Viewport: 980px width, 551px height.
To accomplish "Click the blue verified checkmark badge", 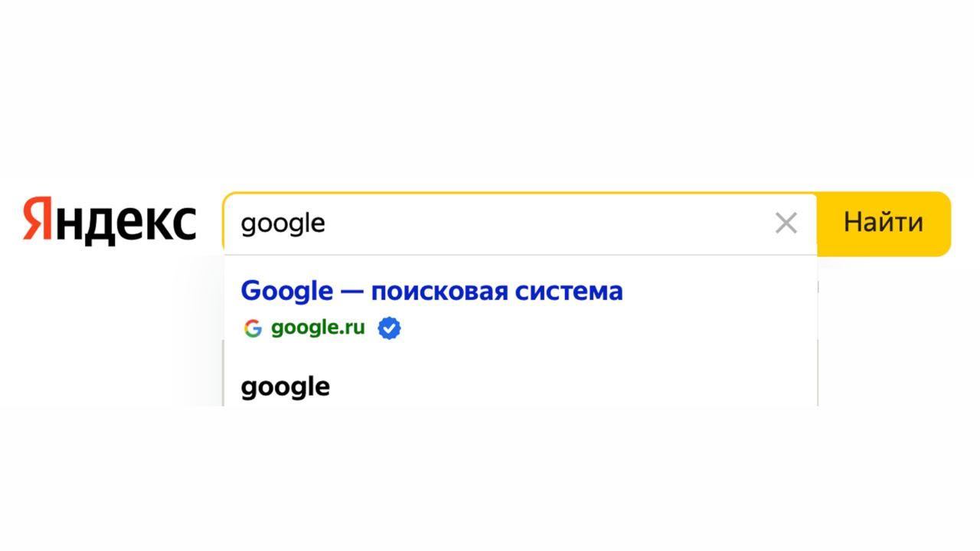I will (x=389, y=328).
